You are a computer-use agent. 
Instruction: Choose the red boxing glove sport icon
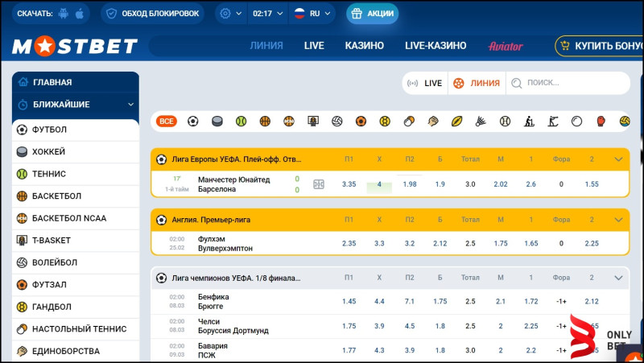[x=601, y=122]
